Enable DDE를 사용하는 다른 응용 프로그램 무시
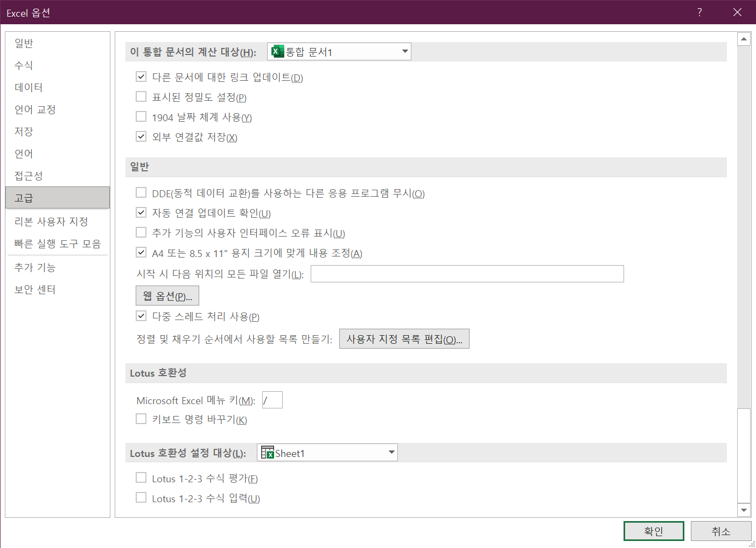This screenshot has width=756, height=548. [141, 193]
